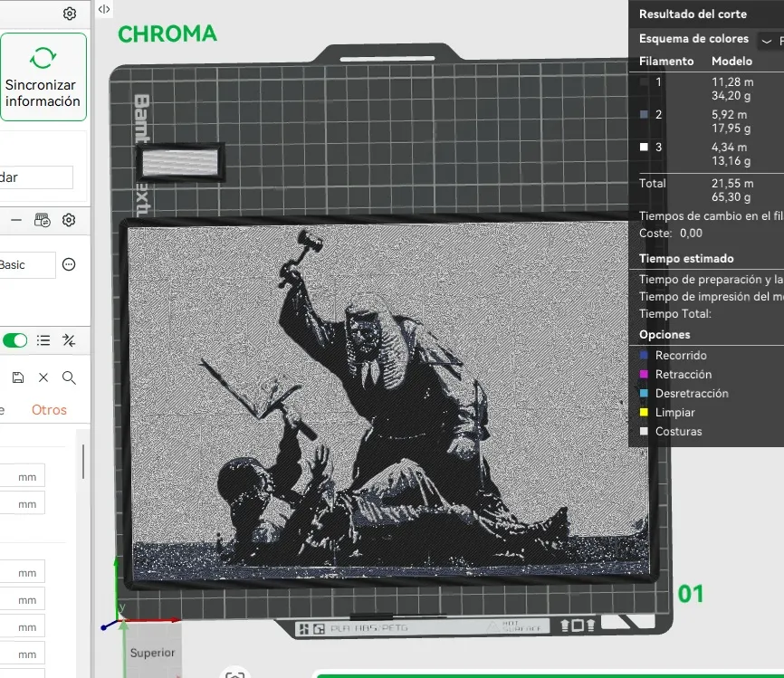Image resolution: width=784 pixels, height=678 pixels.
Task: Click the Resultado del corte header
Action: 693,14
